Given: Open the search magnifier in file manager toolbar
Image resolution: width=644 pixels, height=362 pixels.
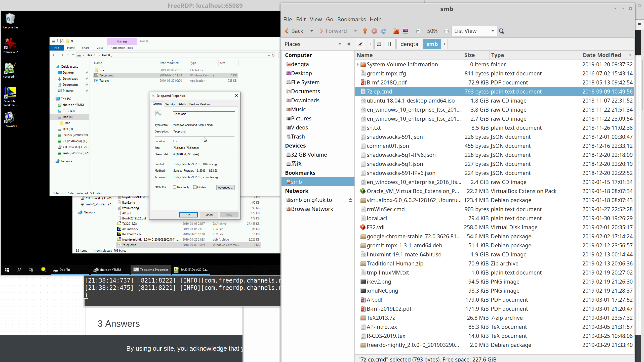Looking at the screenshot, I should tap(501, 31).
